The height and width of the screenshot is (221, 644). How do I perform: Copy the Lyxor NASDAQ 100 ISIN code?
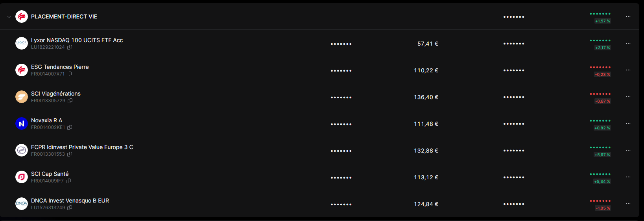coord(70,47)
